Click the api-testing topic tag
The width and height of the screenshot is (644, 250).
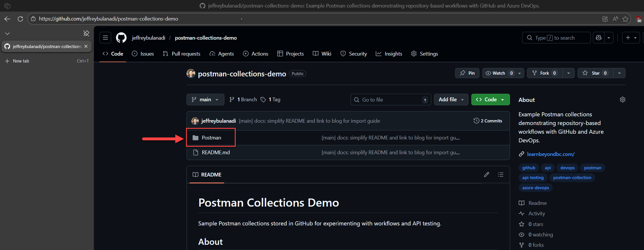click(533, 178)
